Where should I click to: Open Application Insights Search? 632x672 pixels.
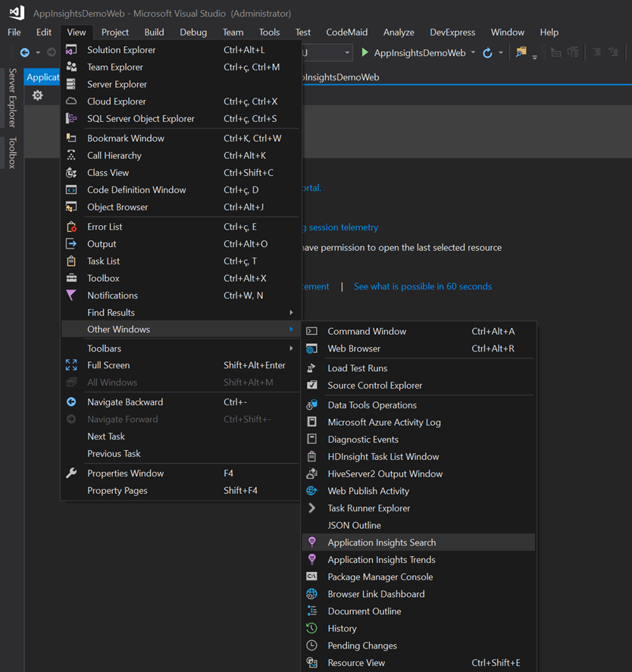click(x=418, y=542)
